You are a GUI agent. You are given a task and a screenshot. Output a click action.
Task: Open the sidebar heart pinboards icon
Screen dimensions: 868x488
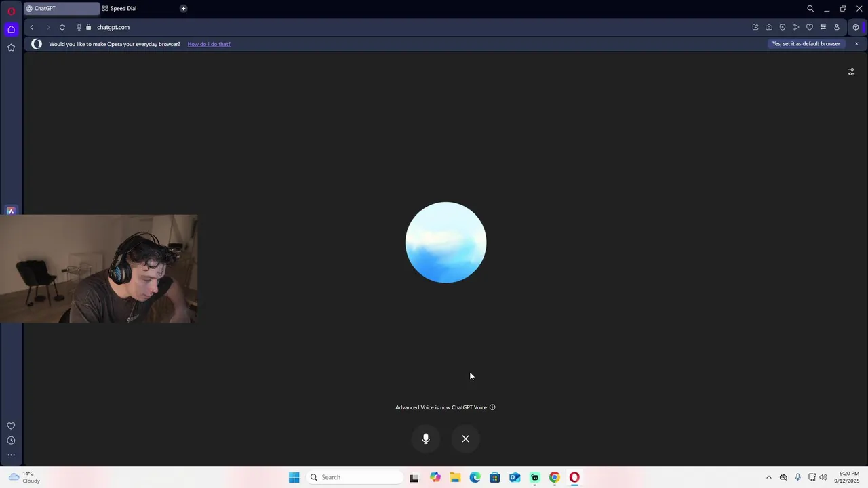(x=11, y=426)
